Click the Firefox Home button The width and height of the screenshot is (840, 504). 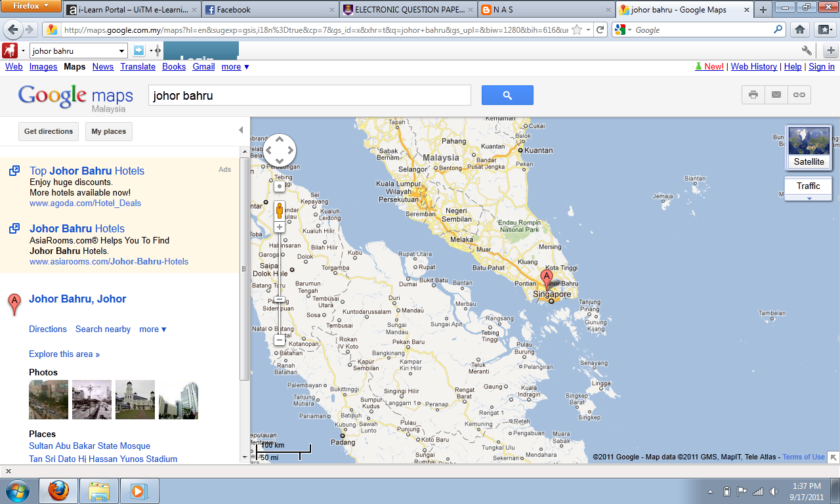pyautogui.click(x=800, y=30)
